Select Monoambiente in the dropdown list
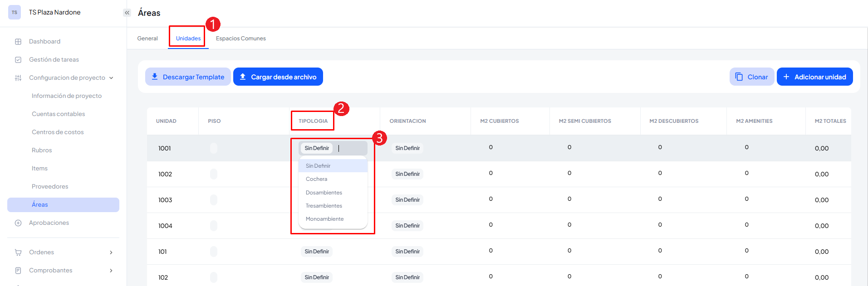This screenshot has height=286, width=868. (x=324, y=219)
